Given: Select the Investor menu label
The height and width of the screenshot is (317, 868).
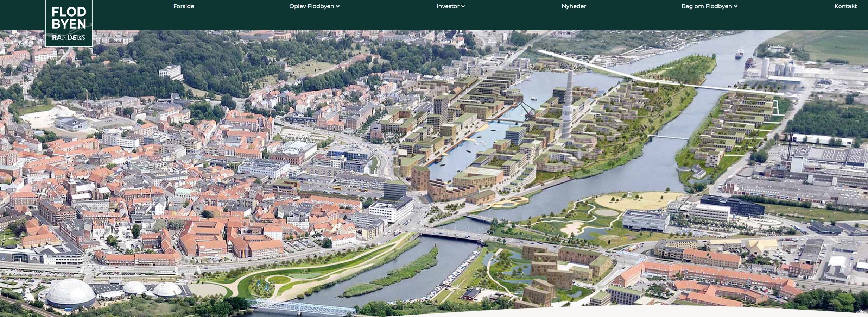Looking at the screenshot, I should [x=448, y=6].
